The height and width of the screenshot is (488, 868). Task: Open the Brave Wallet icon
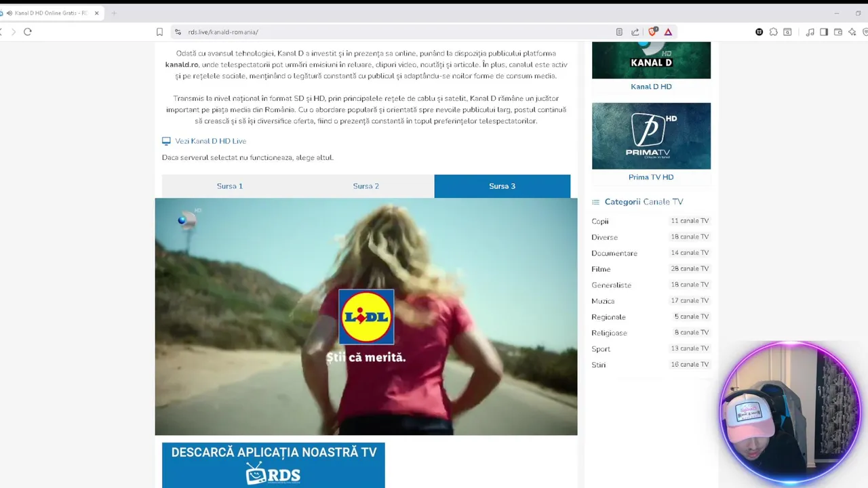click(x=838, y=32)
